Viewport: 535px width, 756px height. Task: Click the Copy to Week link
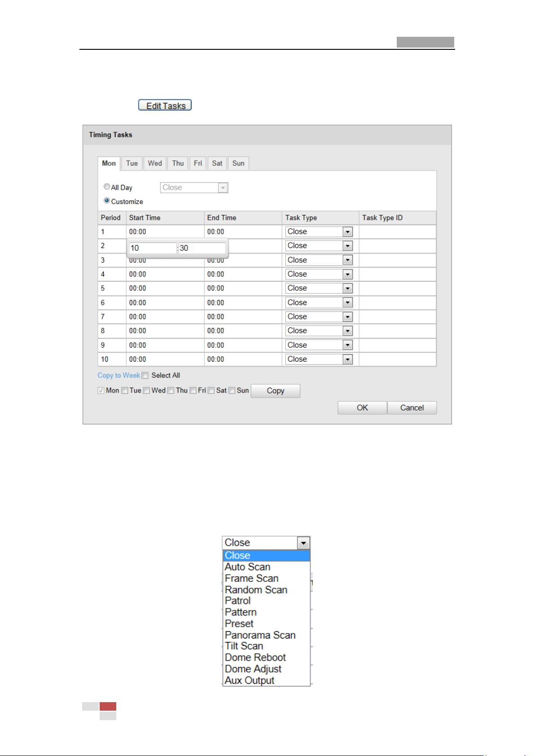119,376
